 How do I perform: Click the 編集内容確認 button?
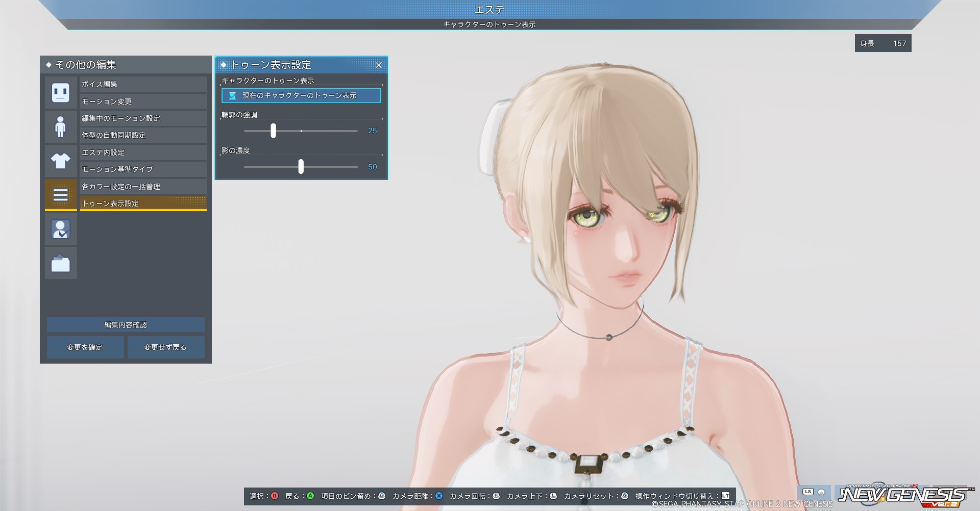pyautogui.click(x=126, y=325)
